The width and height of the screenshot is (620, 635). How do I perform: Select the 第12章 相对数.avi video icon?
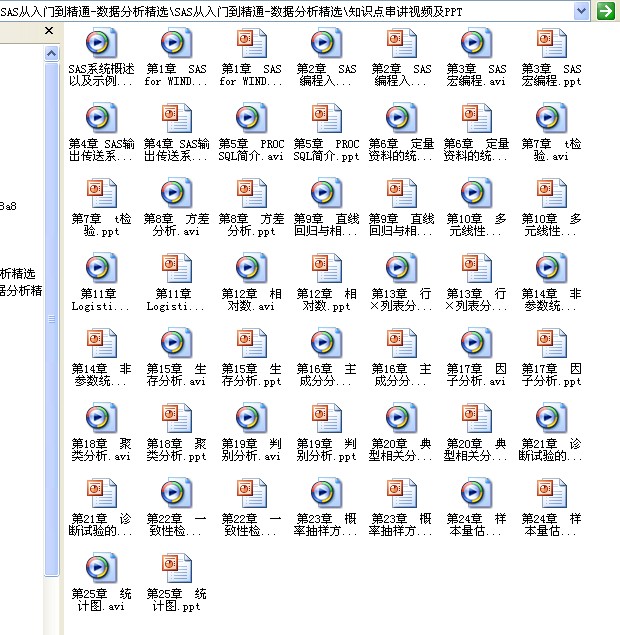pyautogui.click(x=251, y=267)
